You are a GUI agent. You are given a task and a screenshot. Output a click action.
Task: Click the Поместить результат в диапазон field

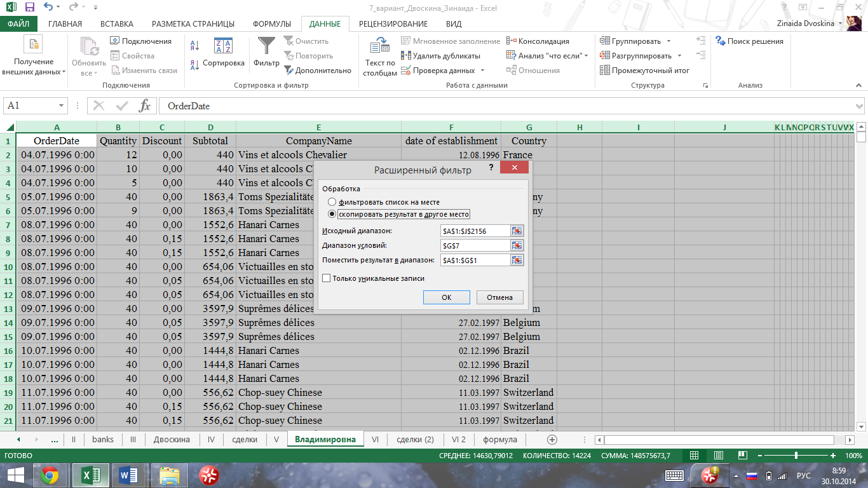click(475, 260)
